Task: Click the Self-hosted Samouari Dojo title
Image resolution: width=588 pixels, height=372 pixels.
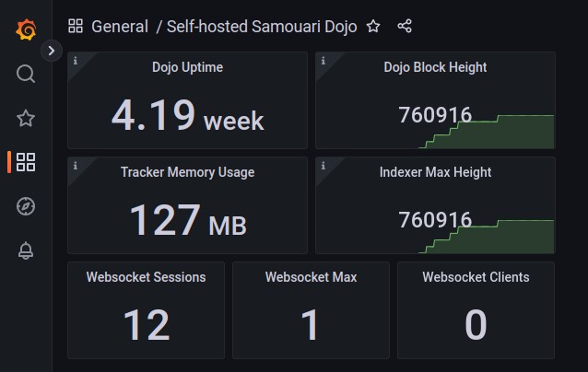Action: pos(262,27)
